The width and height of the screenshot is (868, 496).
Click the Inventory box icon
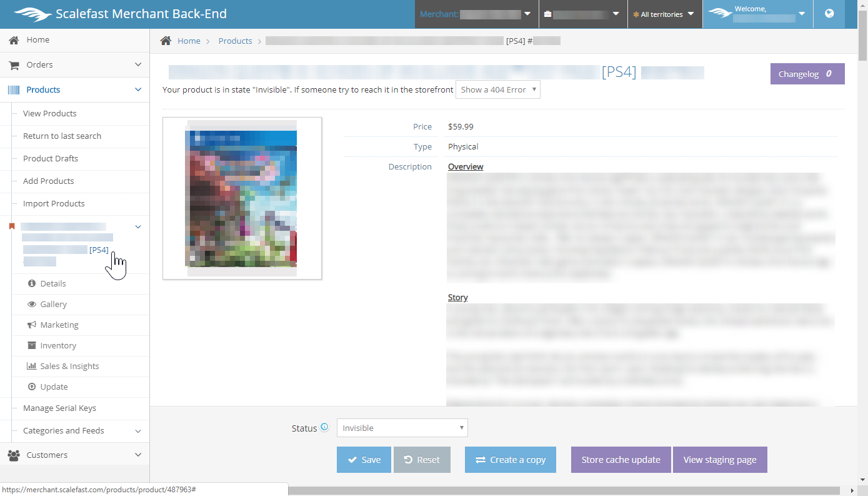[32, 345]
